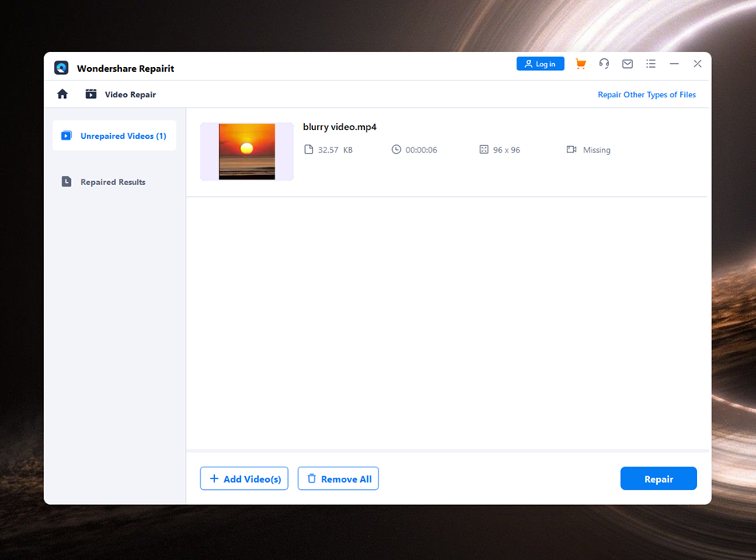The width and height of the screenshot is (756, 560).
Task: Click the Repaired Results document icon
Action: (x=66, y=182)
